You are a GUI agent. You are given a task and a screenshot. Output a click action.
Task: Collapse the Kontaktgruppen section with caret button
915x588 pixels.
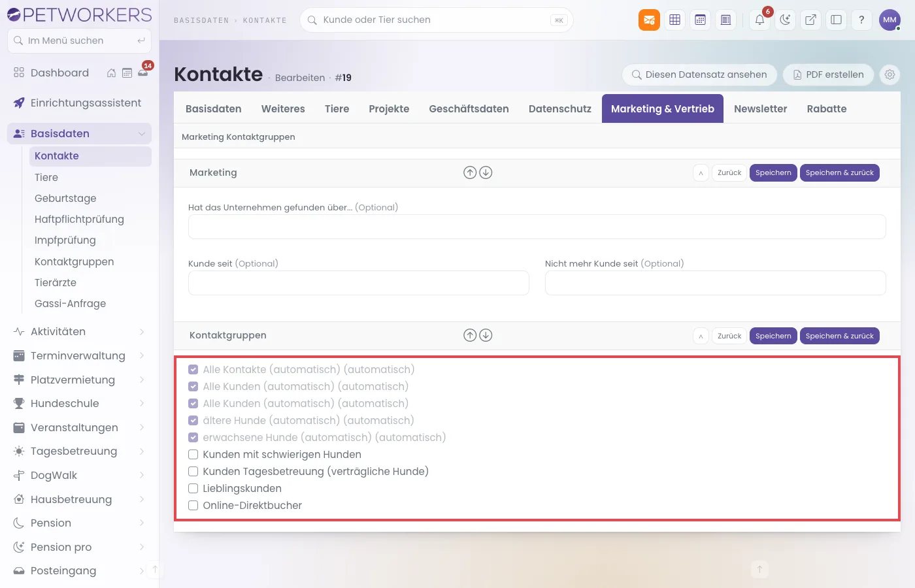pyautogui.click(x=701, y=336)
